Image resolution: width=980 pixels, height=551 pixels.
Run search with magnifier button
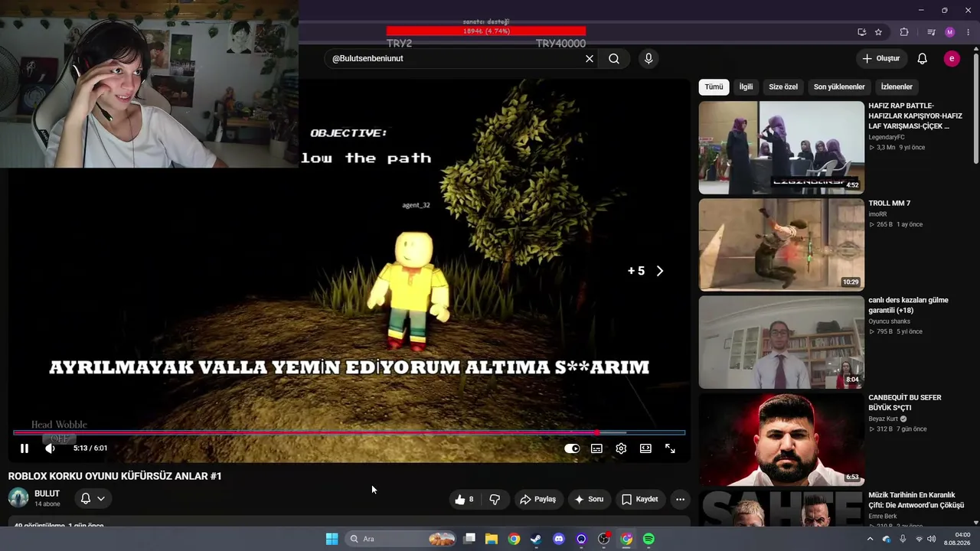pos(614,59)
